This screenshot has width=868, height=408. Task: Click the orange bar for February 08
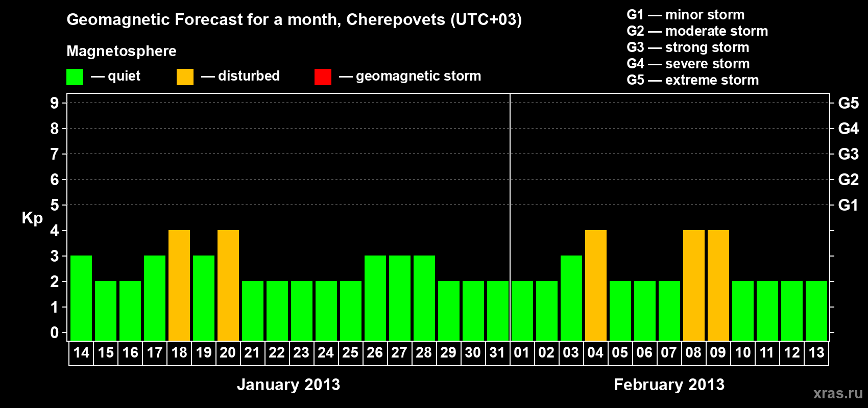[694, 285]
